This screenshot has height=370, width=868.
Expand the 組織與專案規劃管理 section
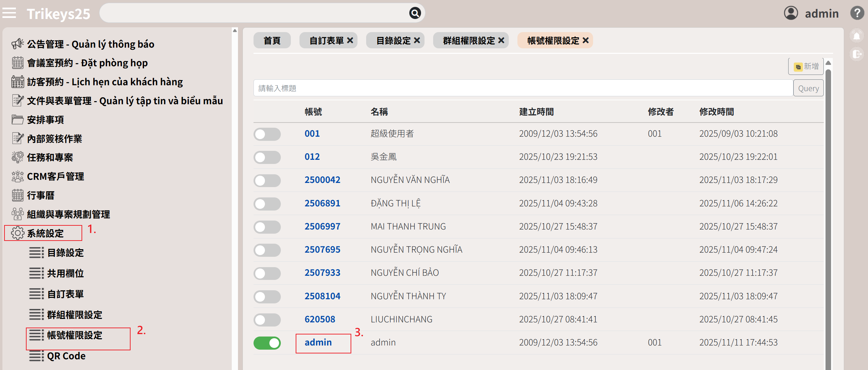(68, 214)
